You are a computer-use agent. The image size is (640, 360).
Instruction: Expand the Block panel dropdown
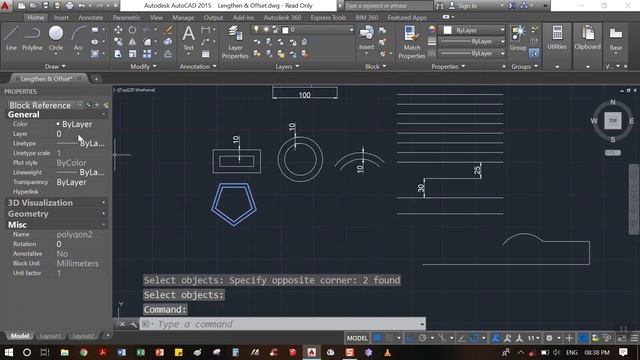point(375,67)
